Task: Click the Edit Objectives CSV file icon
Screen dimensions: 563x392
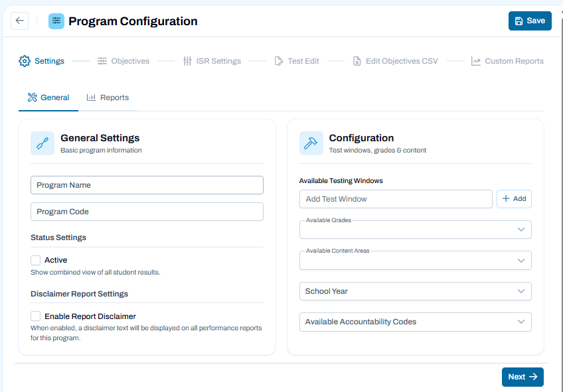Action: [x=357, y=61]
